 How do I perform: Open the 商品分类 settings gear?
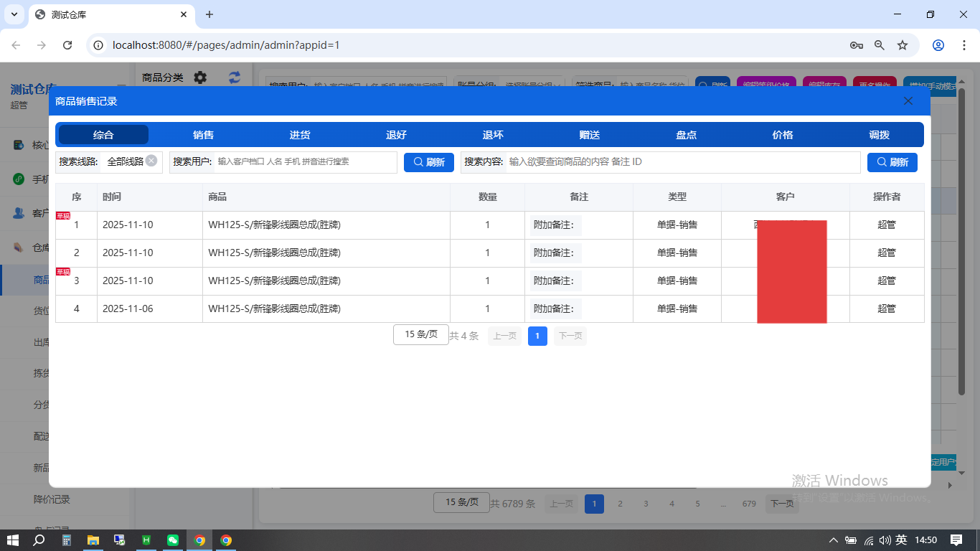pyautogui.click(x=199, y=77)
